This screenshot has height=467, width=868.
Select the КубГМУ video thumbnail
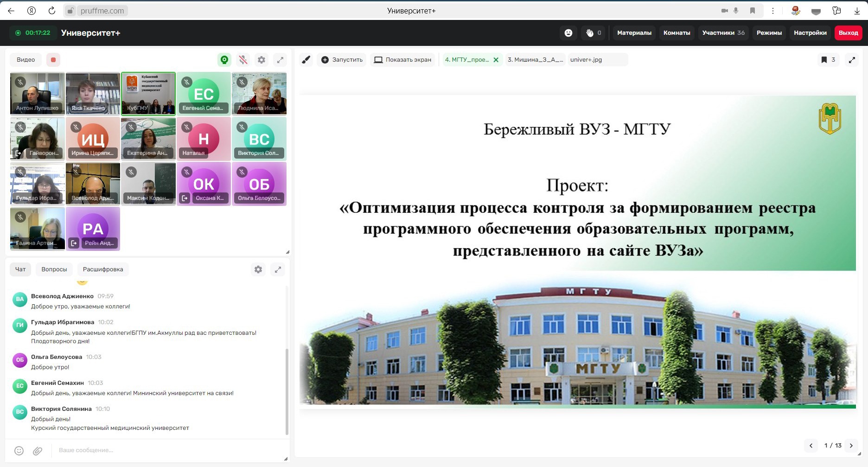pos(148,94)
